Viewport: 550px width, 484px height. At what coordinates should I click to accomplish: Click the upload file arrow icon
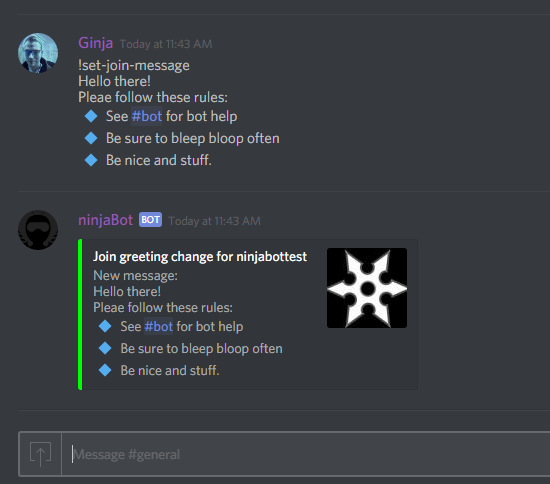(x=40, y=454)
